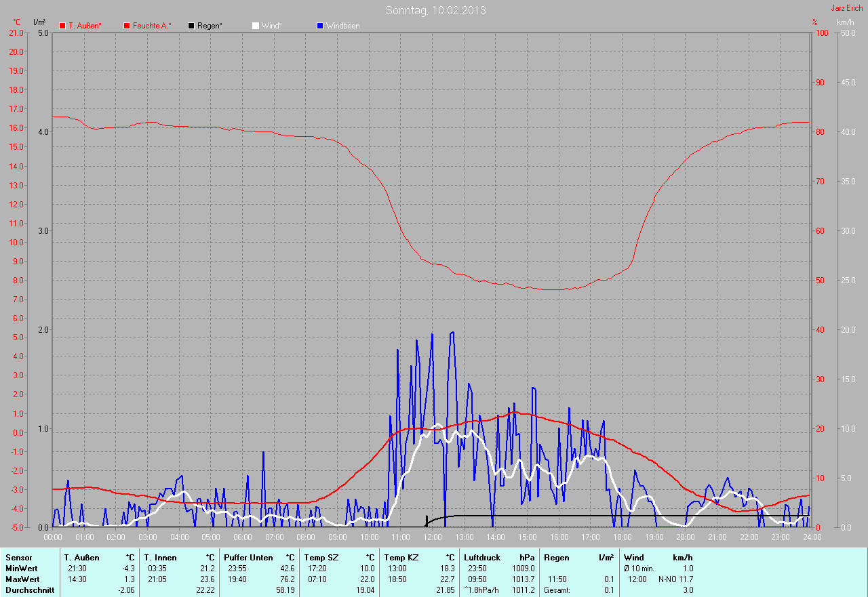Click the 18:00 time axis label
The image size is (868, 597).
coord(622,537)
